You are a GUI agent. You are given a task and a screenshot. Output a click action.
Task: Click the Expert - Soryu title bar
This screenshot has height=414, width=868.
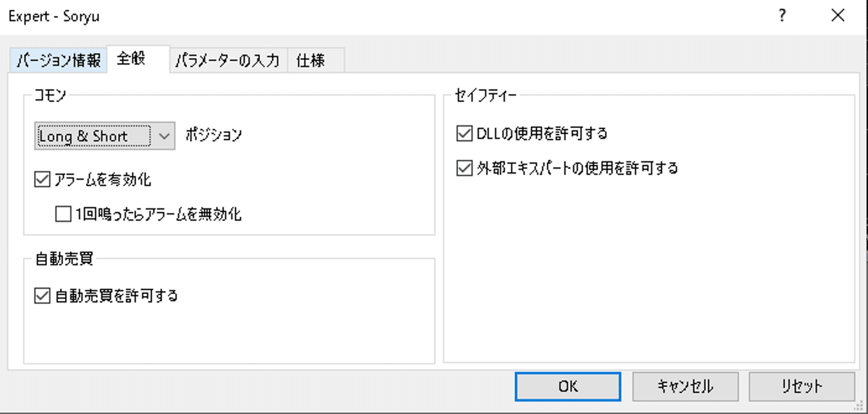coord(362,16)
